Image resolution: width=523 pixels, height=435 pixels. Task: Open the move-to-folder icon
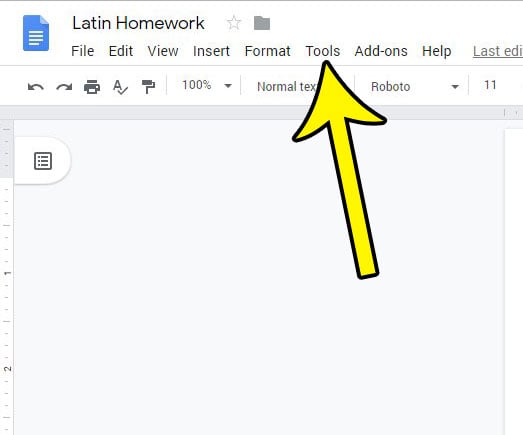262,23
